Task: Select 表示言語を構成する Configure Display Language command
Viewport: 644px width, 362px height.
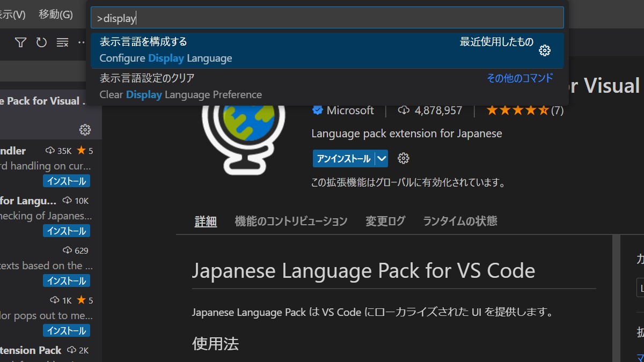Action: (x=327, y=50)
